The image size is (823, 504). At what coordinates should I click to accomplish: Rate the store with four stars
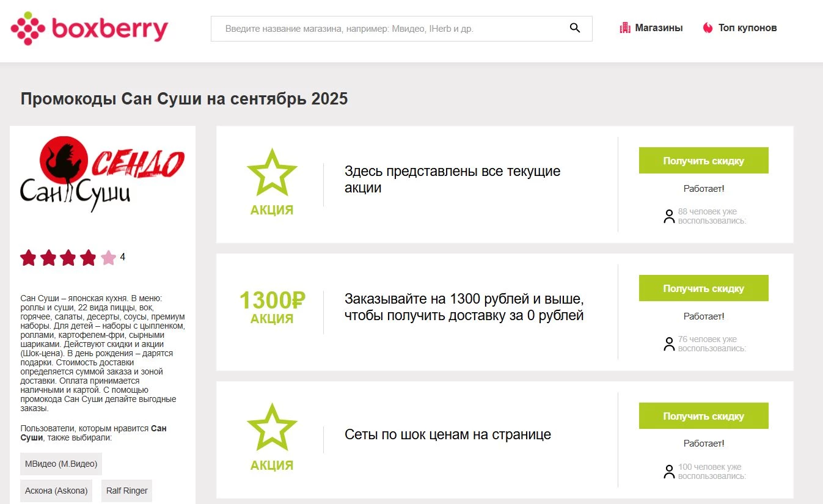click(x=89, y=257)
